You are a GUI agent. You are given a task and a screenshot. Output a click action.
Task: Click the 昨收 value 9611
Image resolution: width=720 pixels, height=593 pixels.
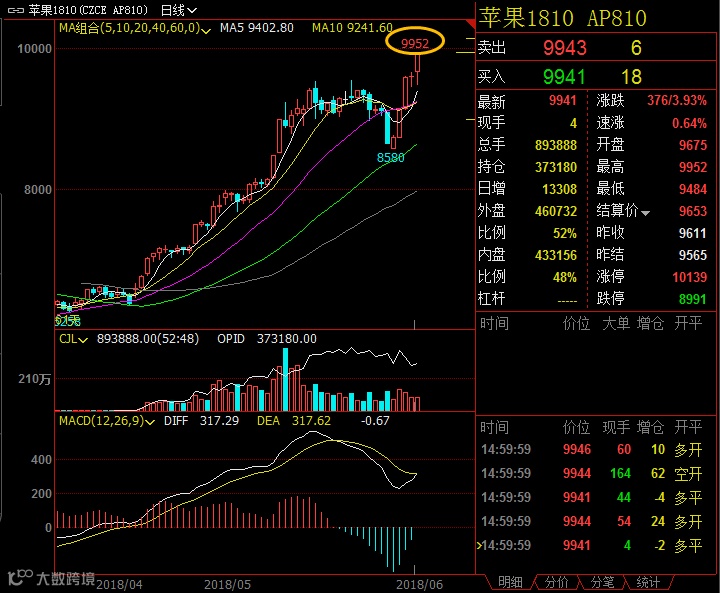[x=692, y=233]
